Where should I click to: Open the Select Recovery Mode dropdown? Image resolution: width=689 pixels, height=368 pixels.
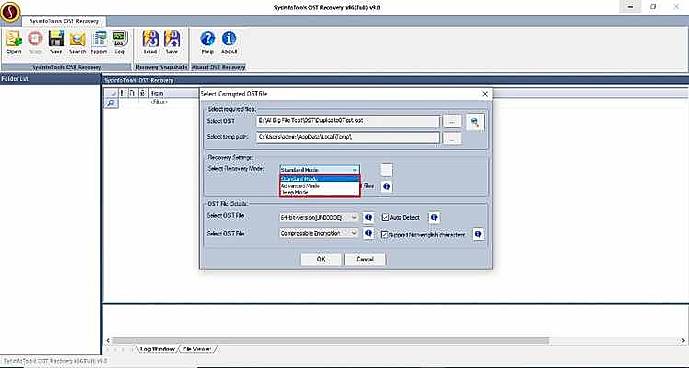319,170
